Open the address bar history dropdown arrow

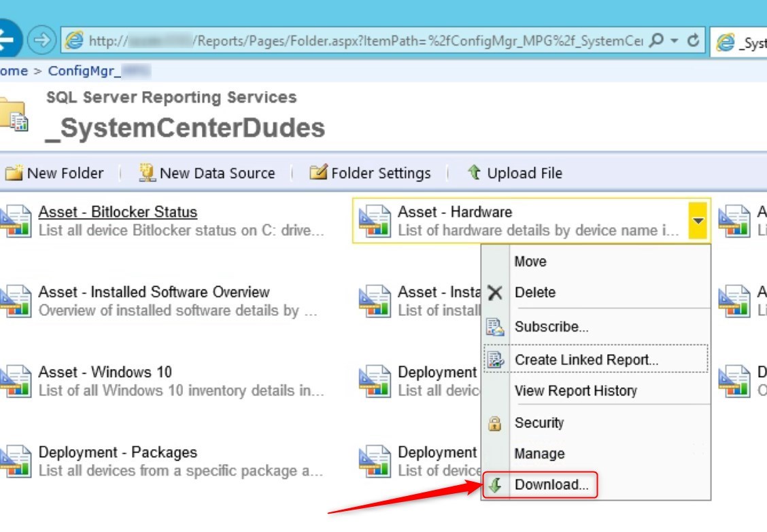click(x=675, y=41)
